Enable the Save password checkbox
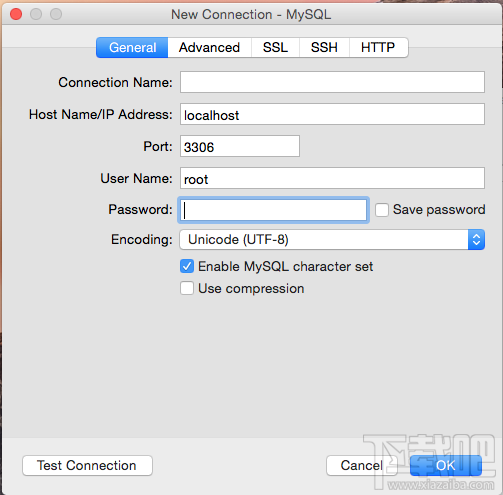 [382, 210]
